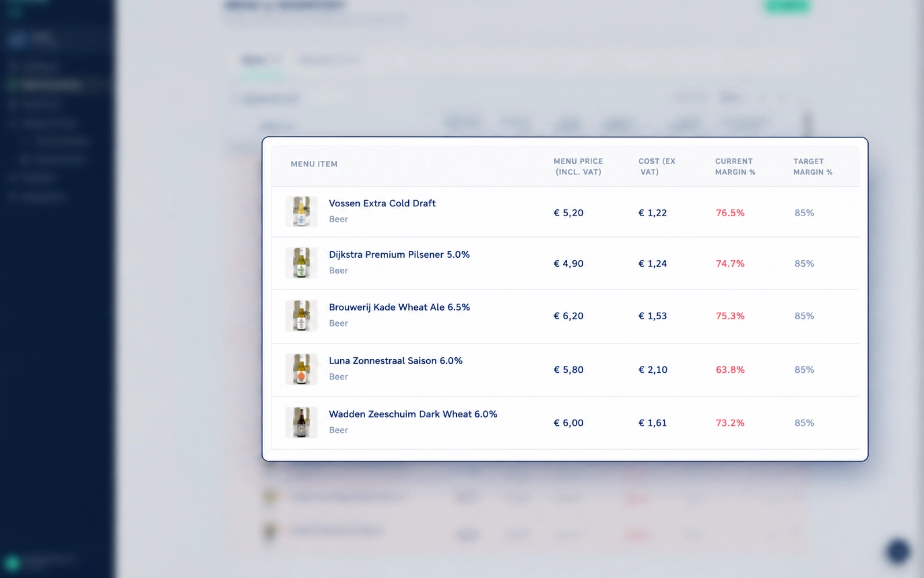Click the € 1,61 cost value
Screen dimensions: 924x578
[x=653, y=423]
